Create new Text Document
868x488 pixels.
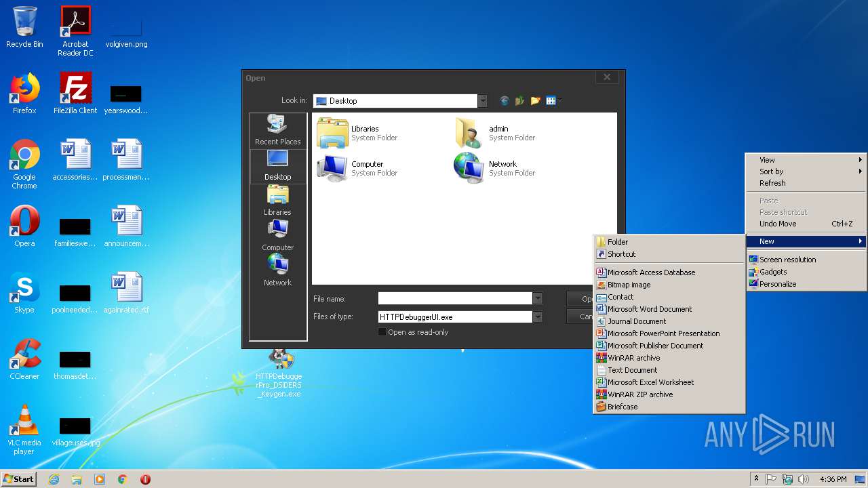pyautogui.click(x=669, y=370)
